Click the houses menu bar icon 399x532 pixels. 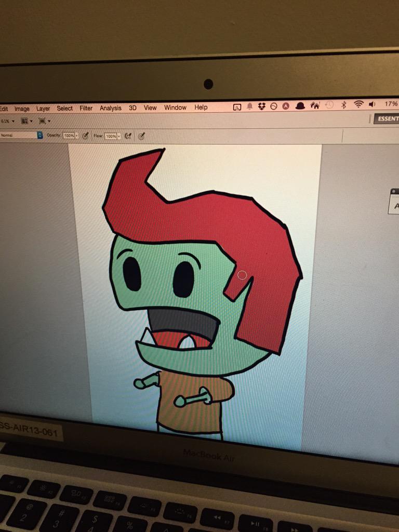click(x=315, y=105)
